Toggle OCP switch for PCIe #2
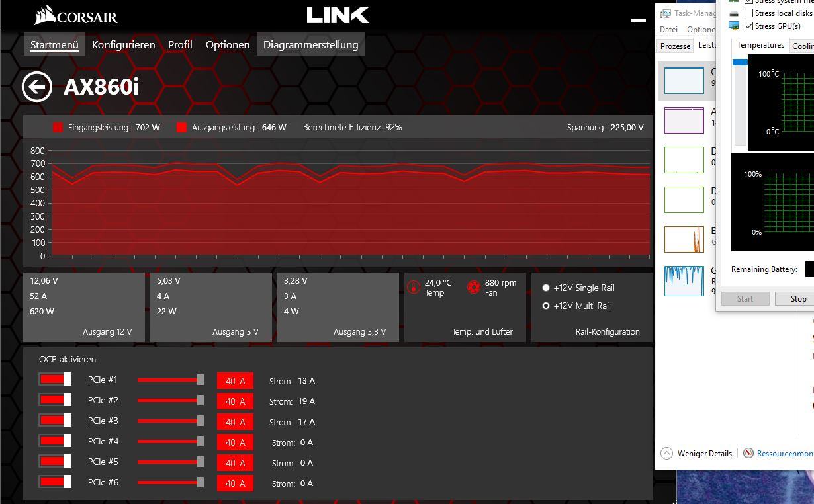Image resolution: width=814 pixels, height=504 pixels. click(x=55, y=399)
